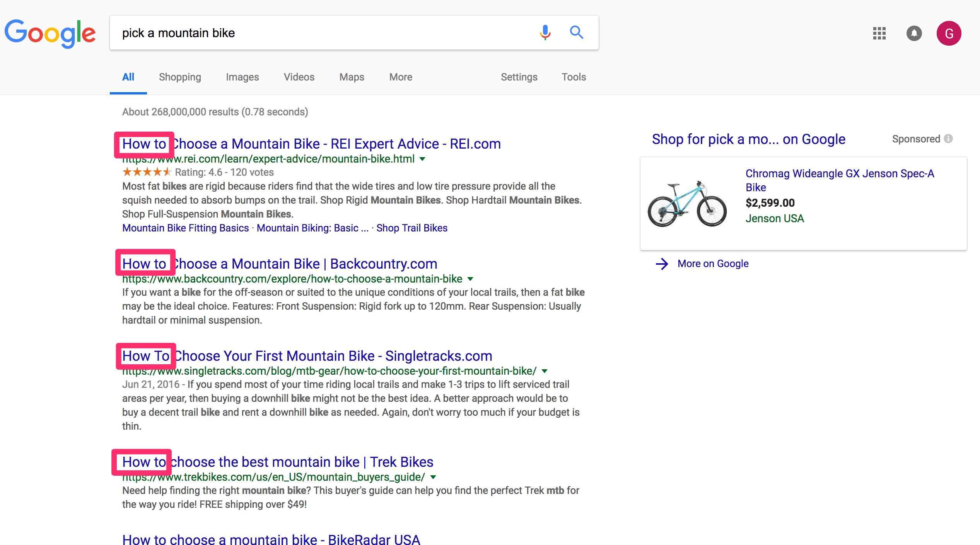
Task: Click the arrow icon beside More on Google
Action: tap(662, 264)
